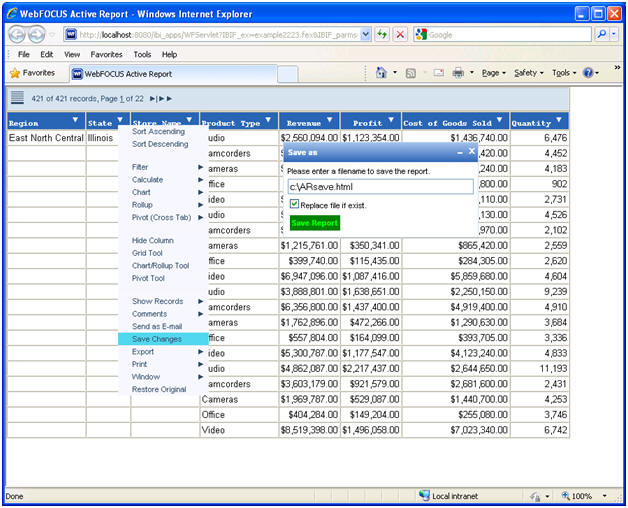
Task: Go to next page arrow
Action: pyautogui.click(x=161, y=99)
